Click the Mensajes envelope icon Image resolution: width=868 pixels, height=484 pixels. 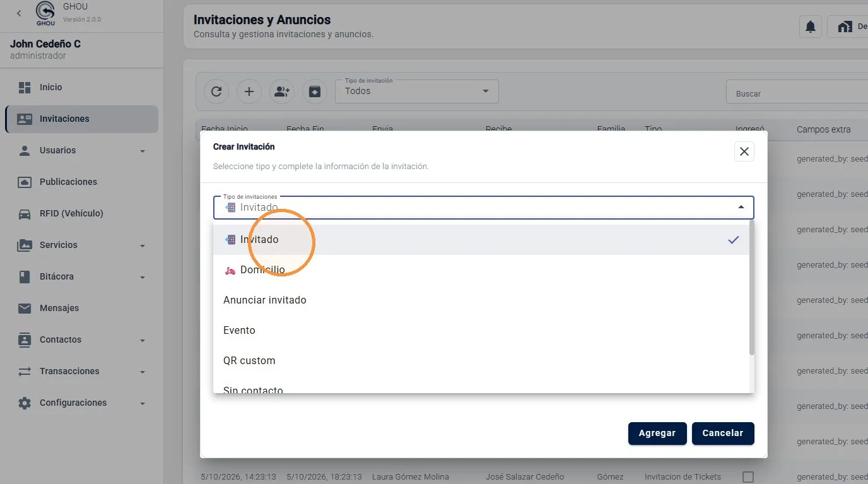coord(25,309)
